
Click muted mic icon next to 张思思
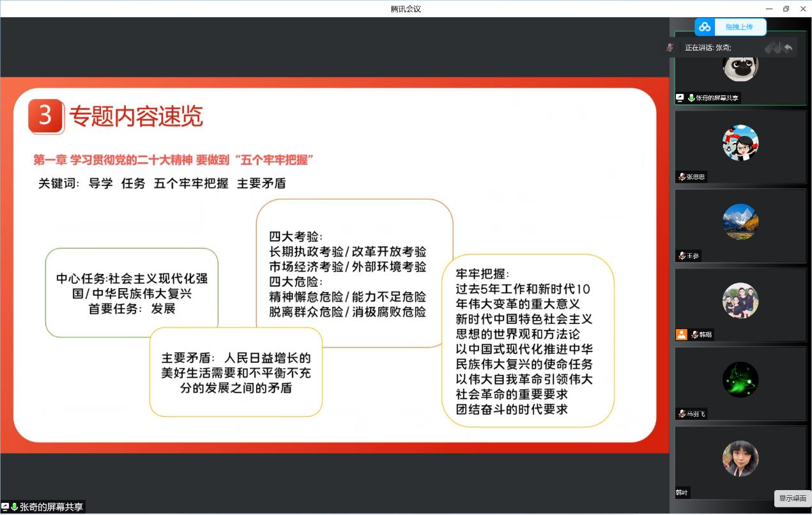coord(682,177)
